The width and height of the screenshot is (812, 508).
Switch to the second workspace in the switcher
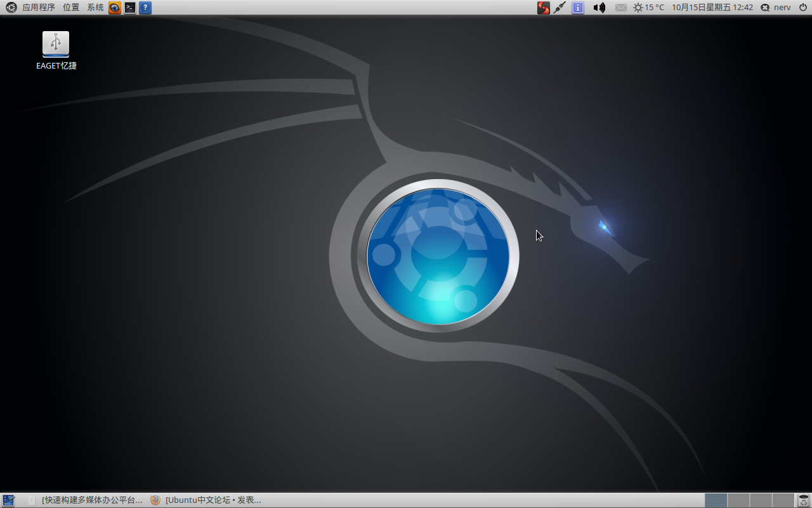point(738,500)
